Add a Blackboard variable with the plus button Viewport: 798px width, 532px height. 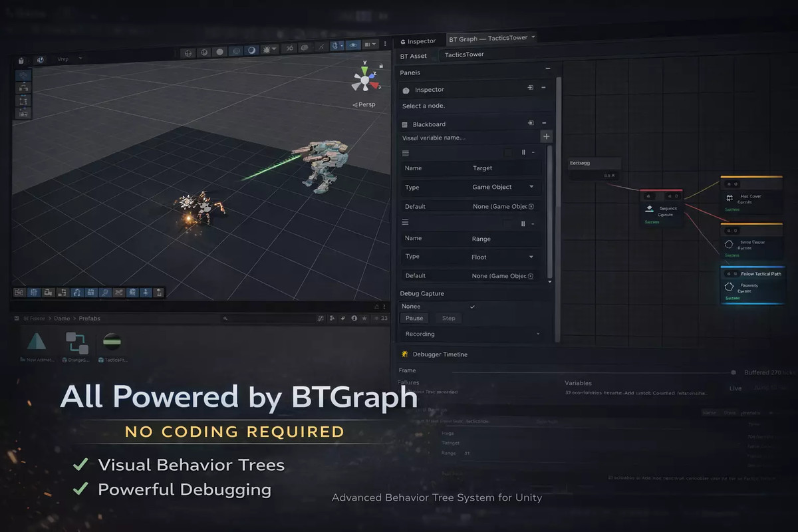[x=547, y=136]
